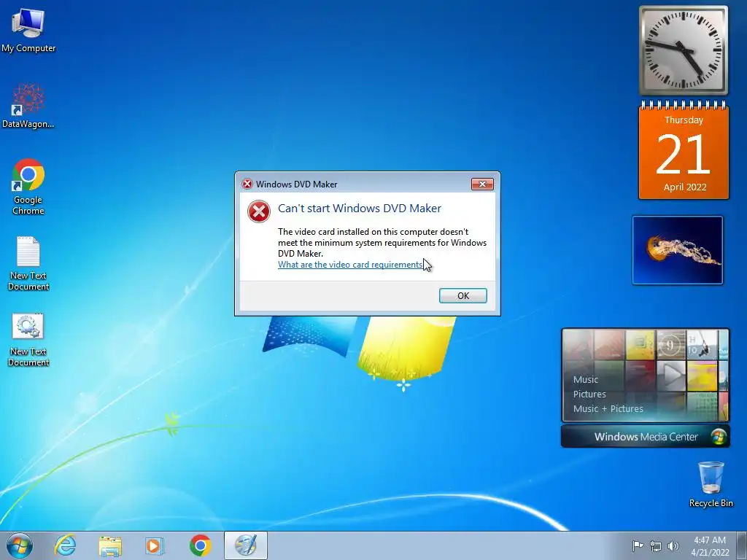This screenshot has height=560, width=747.
Task: Launch Google Chrome from desktop shortcut
Action: coord(28,187)
